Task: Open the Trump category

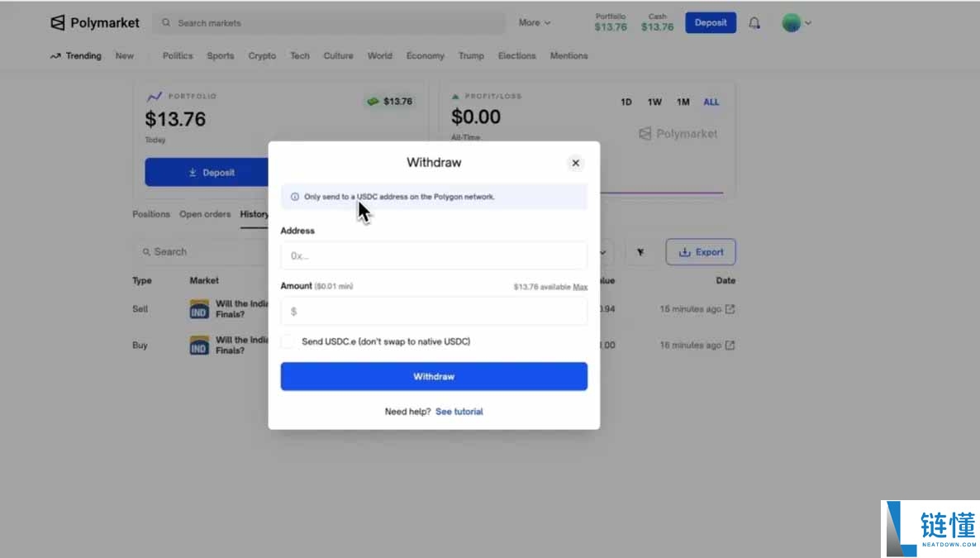Action: tap(471, 55)
